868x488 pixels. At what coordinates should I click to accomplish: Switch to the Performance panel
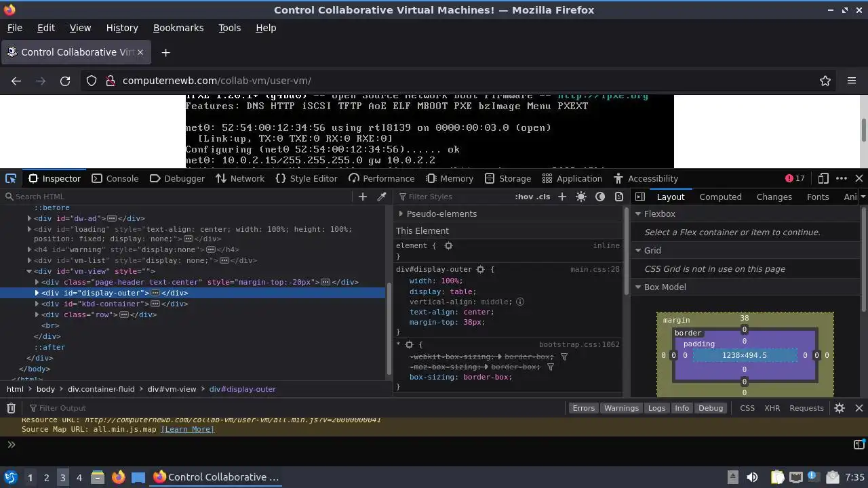[381, 178]
